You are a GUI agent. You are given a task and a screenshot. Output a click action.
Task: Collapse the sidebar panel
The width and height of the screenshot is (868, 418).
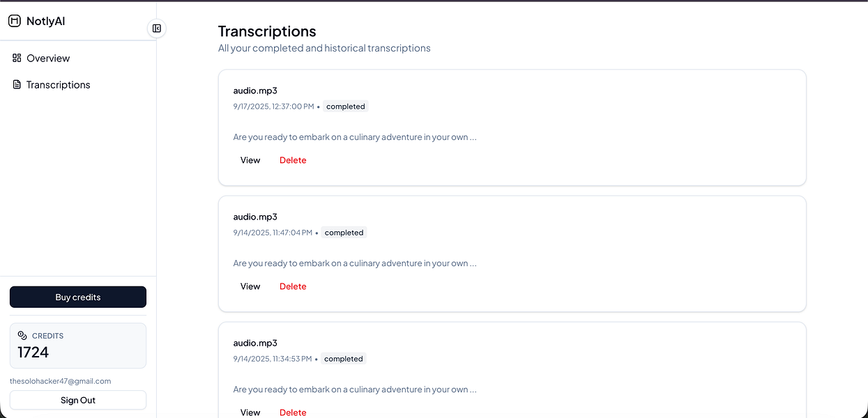[157, 29]
